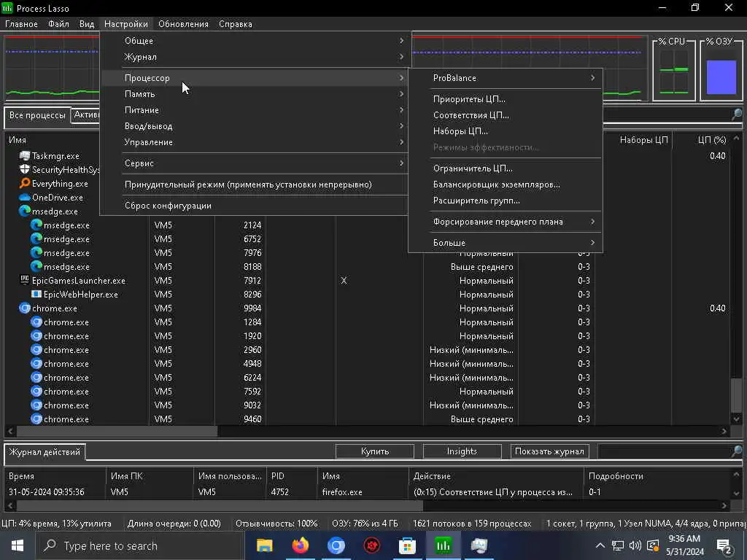Open the Обновления menu
Viewport: 747px width, 560px height.
183,24
